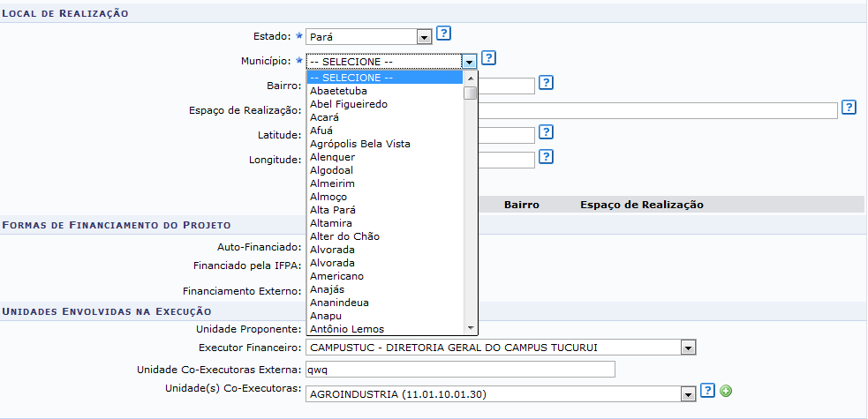Open the Estado dropdown showing Pará

pyautogui.click(x=369, y=37)
